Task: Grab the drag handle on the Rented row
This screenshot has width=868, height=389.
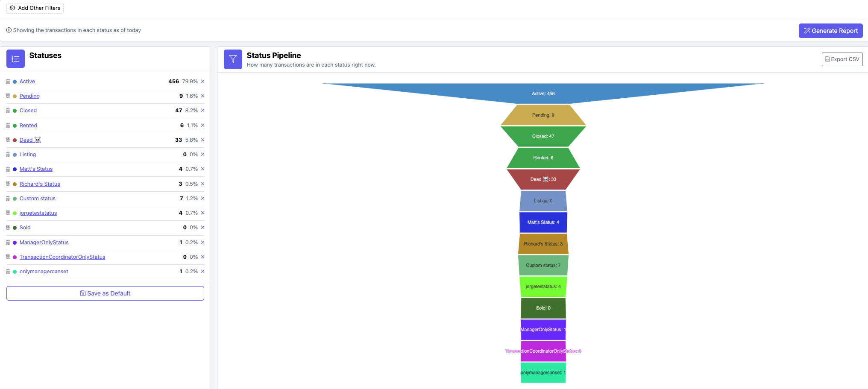Action: [x=8, y=126]
